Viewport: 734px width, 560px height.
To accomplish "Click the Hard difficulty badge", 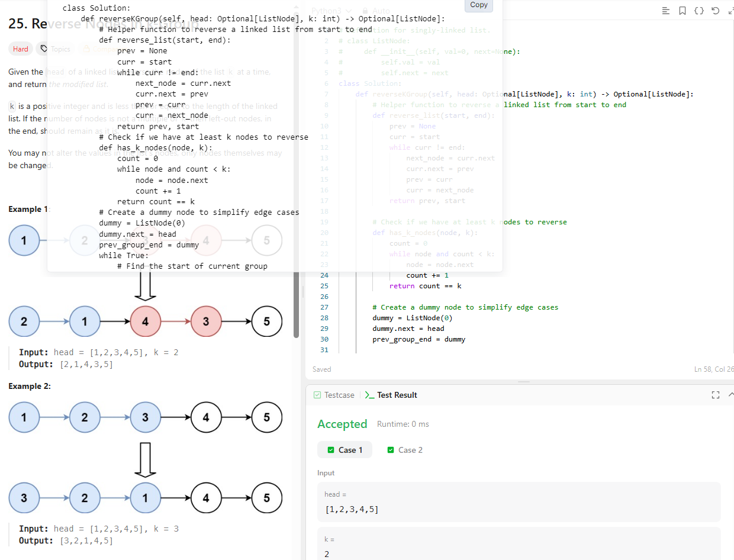I will (x=21, y=49).
